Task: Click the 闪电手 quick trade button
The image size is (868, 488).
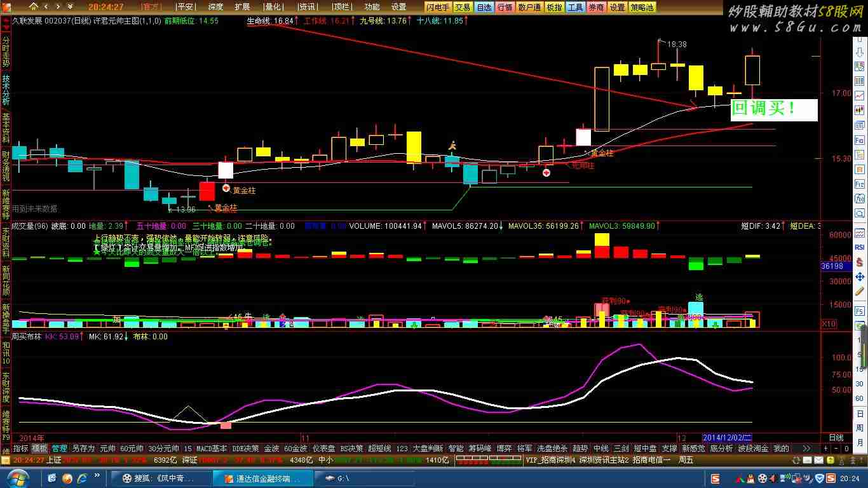Action: 438,7
